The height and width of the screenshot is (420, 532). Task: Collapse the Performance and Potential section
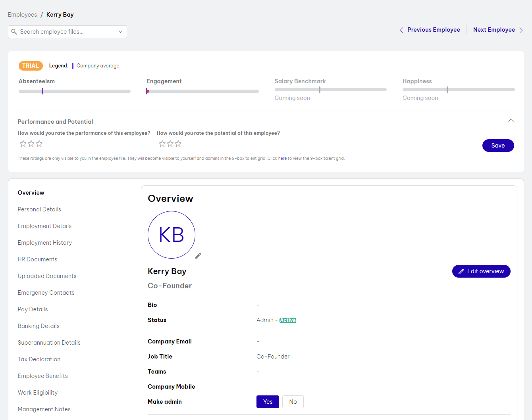511,121
